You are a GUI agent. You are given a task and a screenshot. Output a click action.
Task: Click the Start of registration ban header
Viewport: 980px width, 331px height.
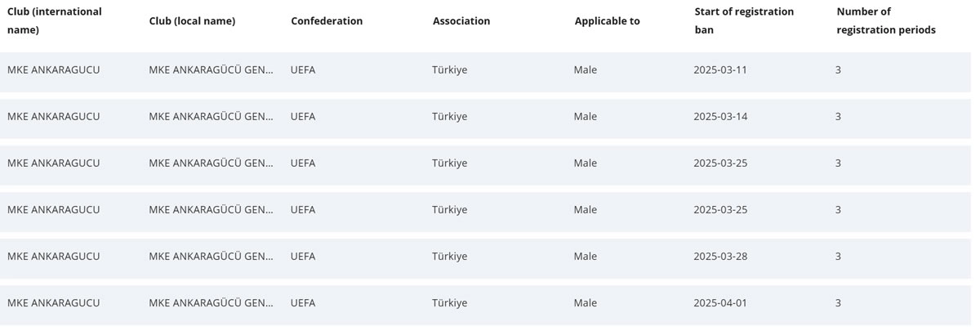(x=744, y=20)
